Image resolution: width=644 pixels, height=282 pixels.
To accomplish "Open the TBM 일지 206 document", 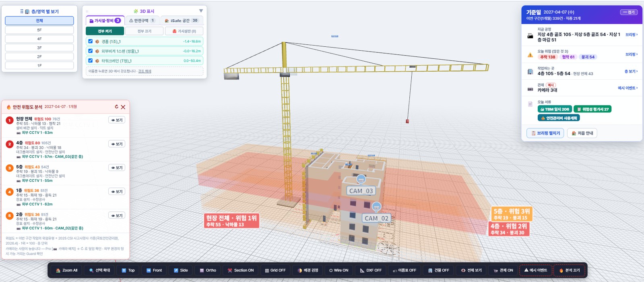I will point(555,109).
